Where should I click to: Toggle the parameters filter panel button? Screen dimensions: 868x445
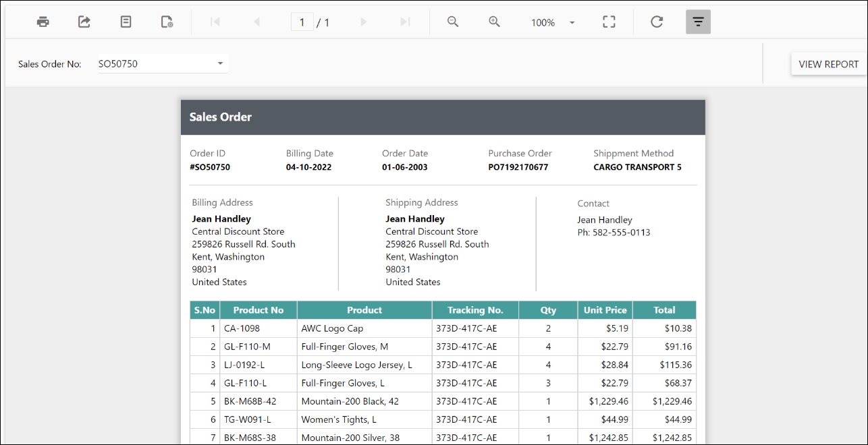[x=698, y=22]
